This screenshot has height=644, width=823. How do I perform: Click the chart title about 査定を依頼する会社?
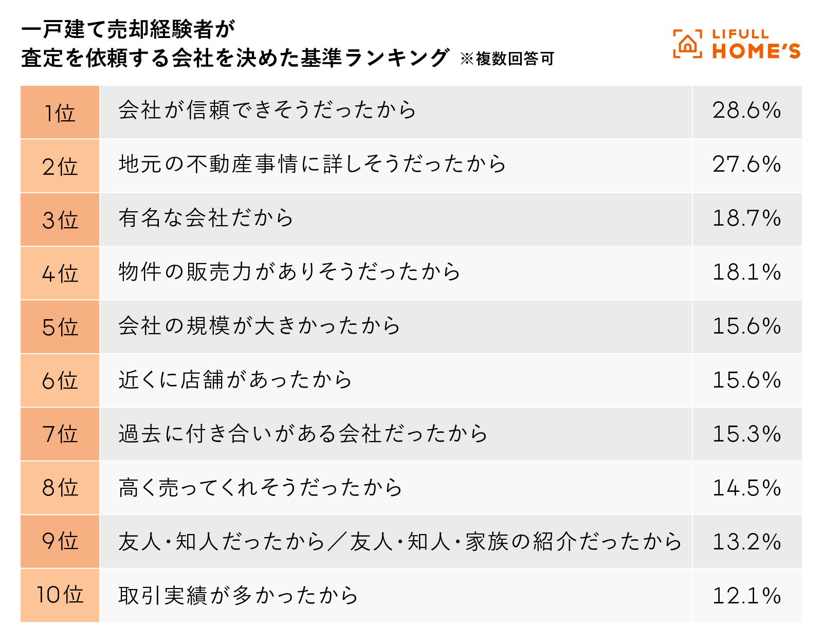pyautogui.click(x=235, y=44)
